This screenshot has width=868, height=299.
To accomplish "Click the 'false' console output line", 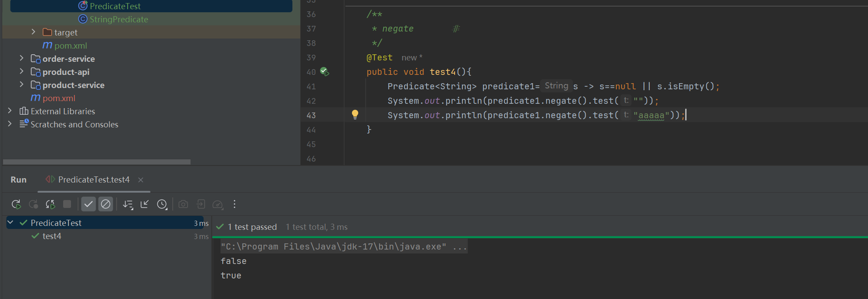I will click(x=234, y=261).
